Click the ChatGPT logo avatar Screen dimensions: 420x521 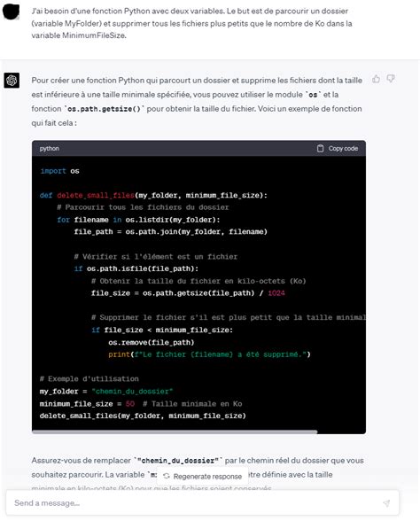pyautogui.click(x=12, y=80)
